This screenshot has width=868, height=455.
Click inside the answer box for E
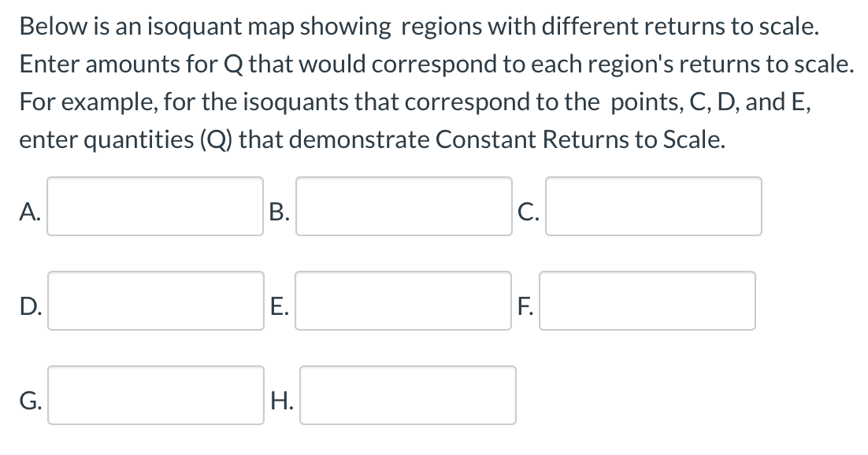click(404, 301)
